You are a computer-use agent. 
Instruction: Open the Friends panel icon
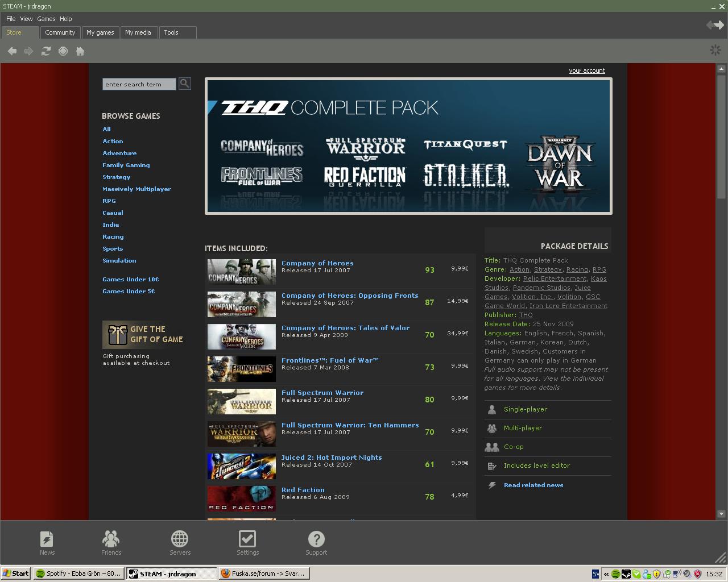(x=111, y=543)
